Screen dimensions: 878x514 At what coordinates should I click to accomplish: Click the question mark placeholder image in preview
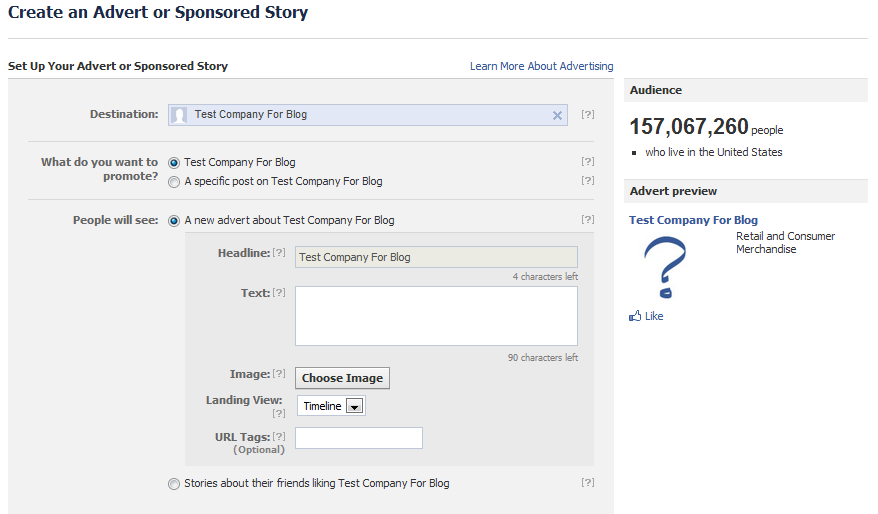pyautogui.click(x=665, y=268)
